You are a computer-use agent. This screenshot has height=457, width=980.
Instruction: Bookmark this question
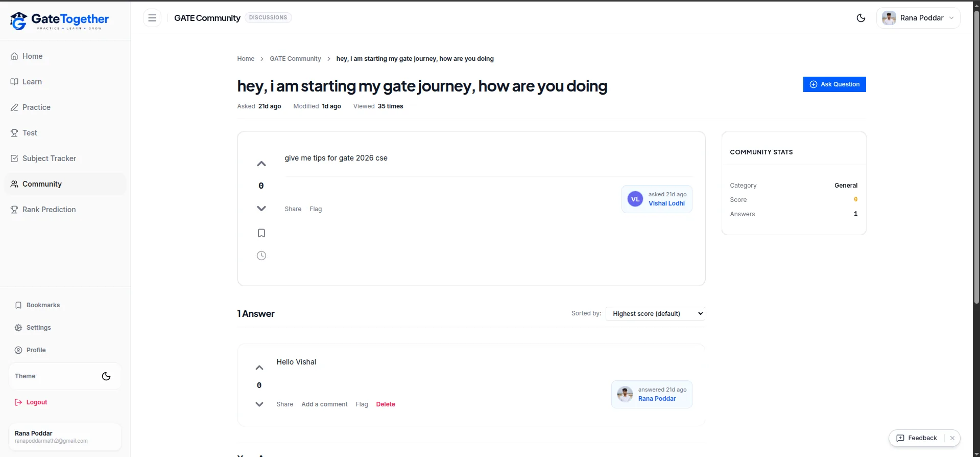click(261, 233)
